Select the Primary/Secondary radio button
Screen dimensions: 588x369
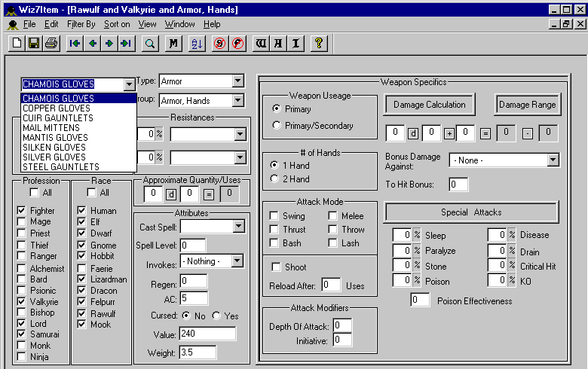coord(277,125)
